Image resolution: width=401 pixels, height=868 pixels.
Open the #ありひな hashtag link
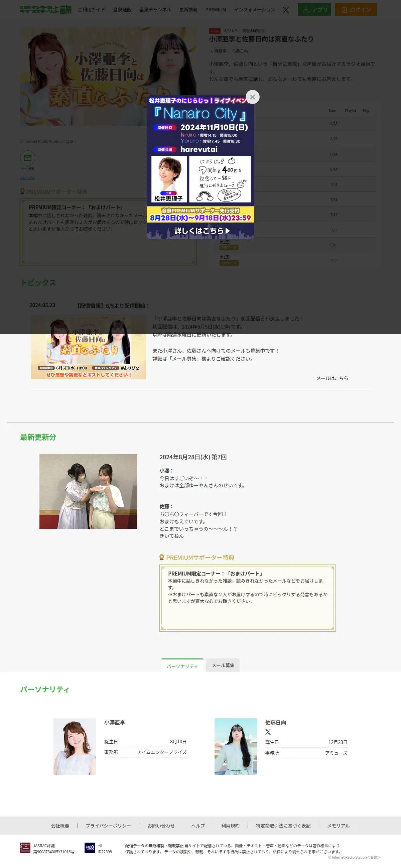coord(27,178)
